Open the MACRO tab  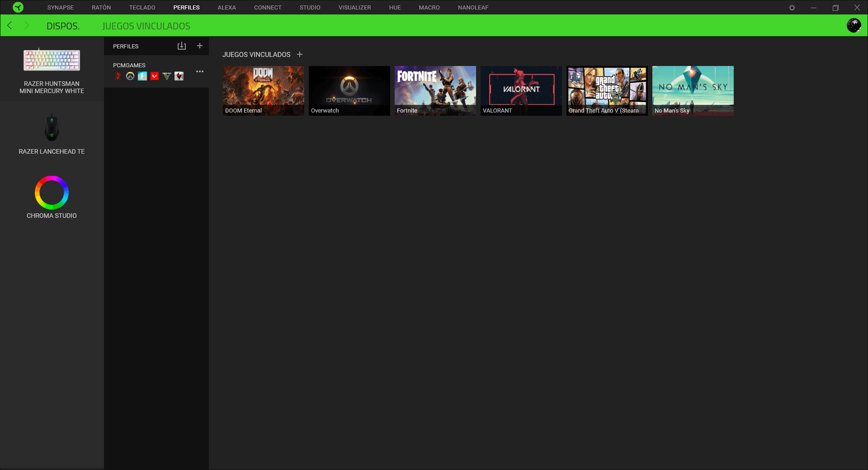429,8
